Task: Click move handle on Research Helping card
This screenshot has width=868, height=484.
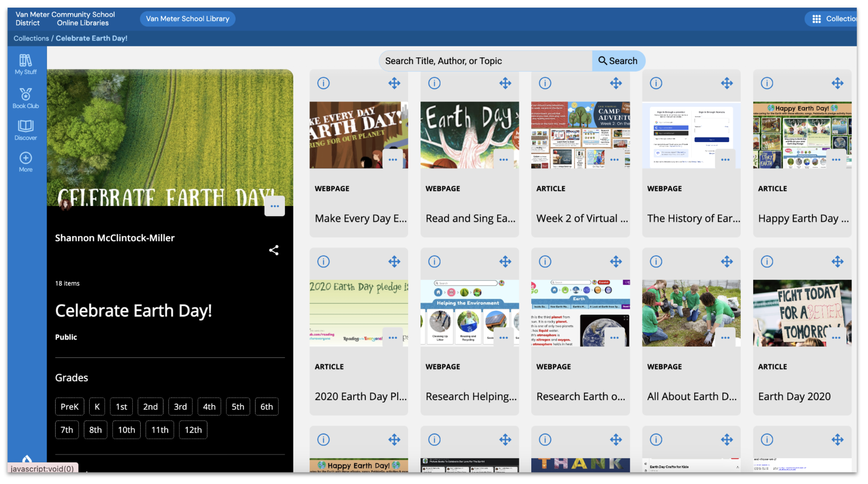Action: [505, 261]
